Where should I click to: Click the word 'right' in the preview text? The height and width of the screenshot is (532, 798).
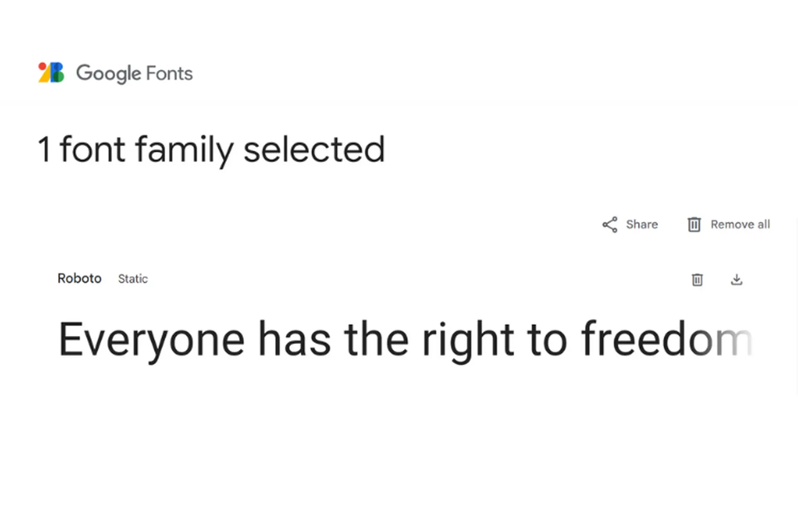tap(468, 340)
